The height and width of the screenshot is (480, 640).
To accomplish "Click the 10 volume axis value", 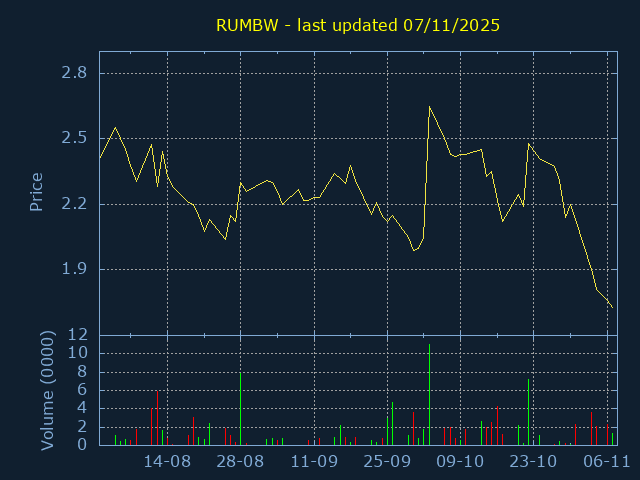I will click(x=79, y=353).
